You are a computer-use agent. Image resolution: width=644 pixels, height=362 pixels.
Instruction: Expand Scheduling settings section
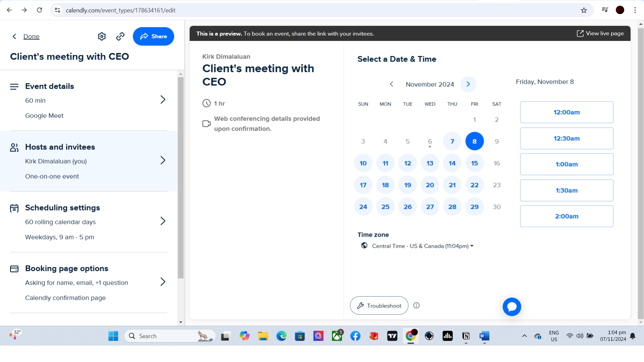pos(163,221)
